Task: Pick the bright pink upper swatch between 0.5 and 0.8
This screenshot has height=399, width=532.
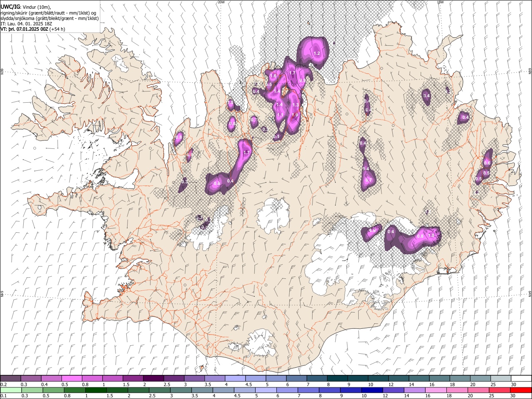Action: pyautogui.click(x=72, y=378)
